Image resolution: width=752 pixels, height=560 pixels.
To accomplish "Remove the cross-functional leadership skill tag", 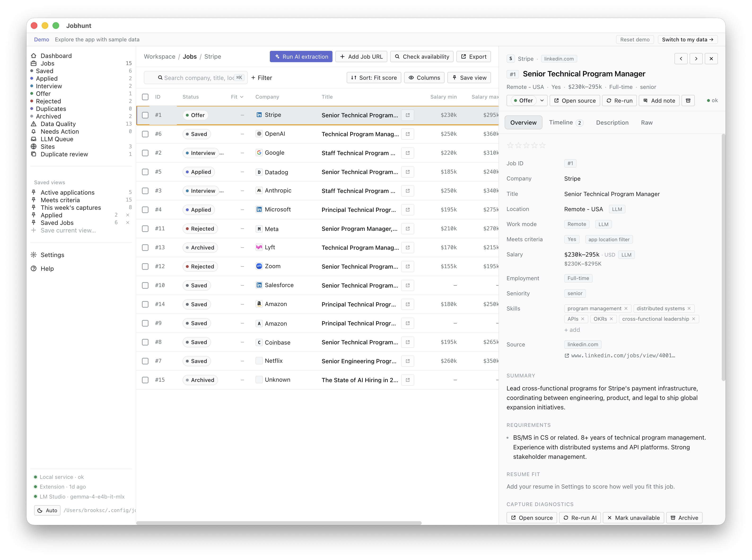I will (693, 319).
